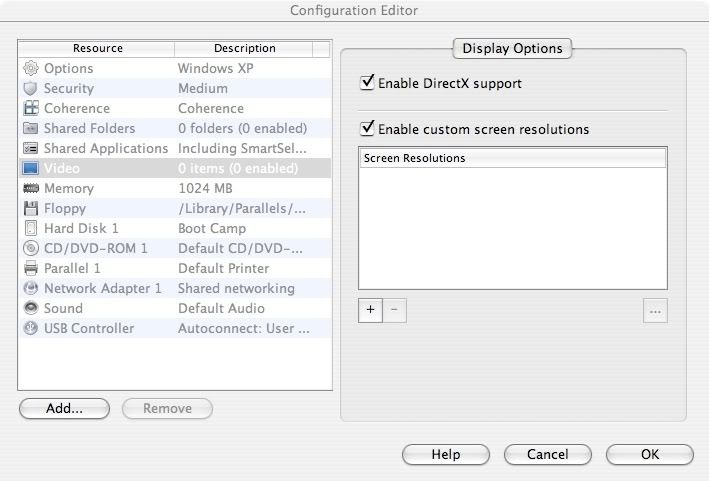The width and height of the screenshot is (709, 481).
Task: Select the Floppy disk icon
Action: (x=30, y=208)
